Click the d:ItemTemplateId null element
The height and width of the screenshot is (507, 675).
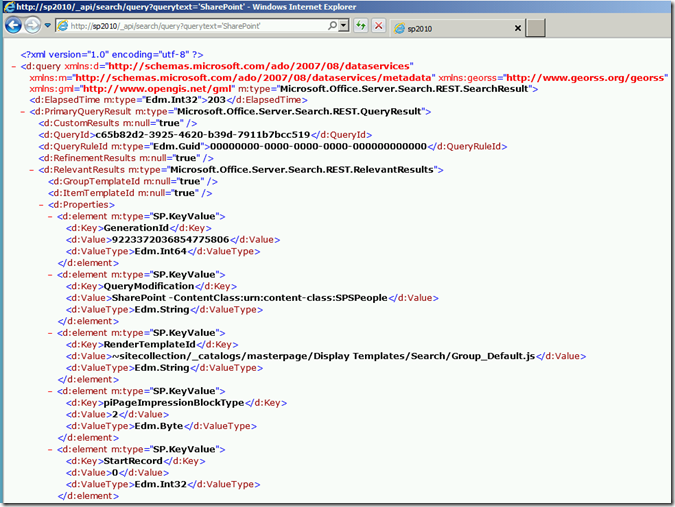pyautogui.click(x=130, y=193)
